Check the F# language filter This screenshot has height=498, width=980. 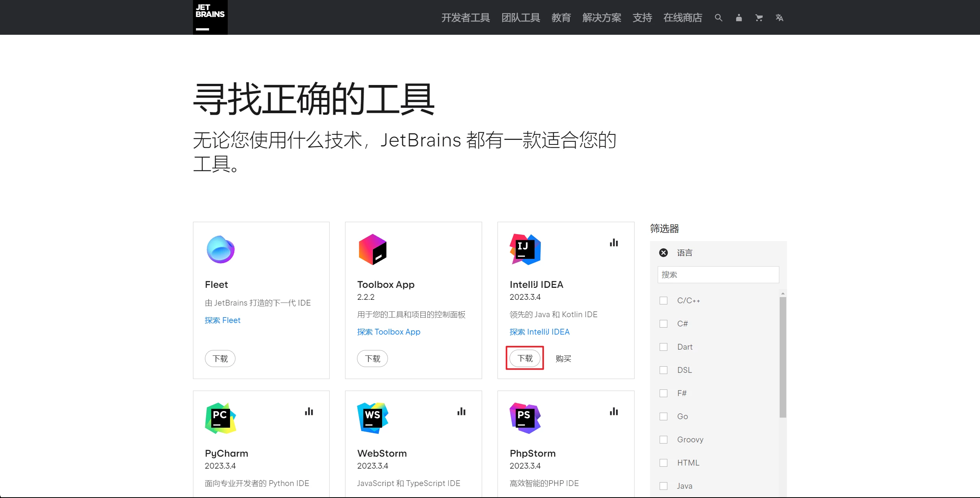coord(663,393)
